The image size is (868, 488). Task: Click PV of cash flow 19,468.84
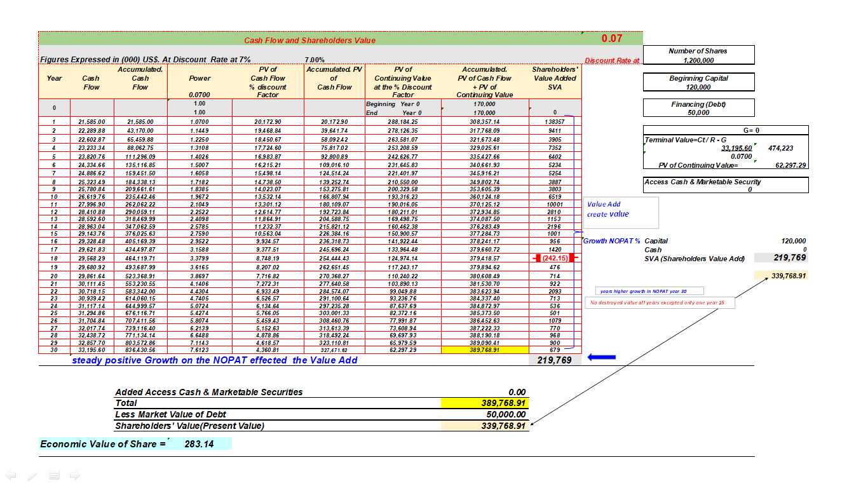(x=268, y=130)
